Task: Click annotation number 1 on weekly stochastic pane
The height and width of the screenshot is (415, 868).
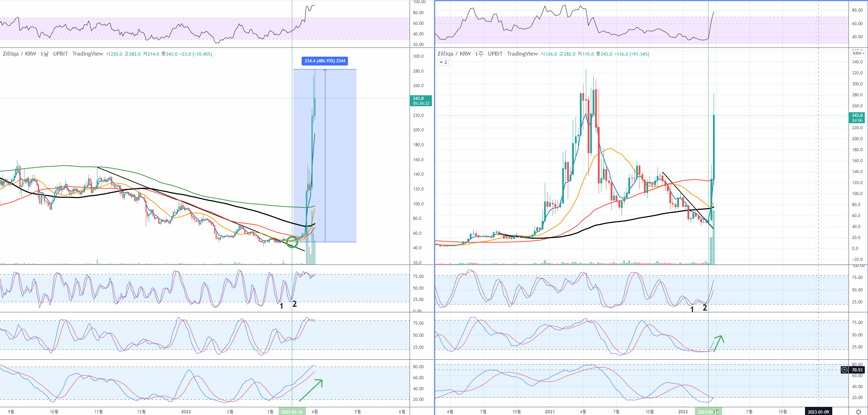Action: coord(692,309)
